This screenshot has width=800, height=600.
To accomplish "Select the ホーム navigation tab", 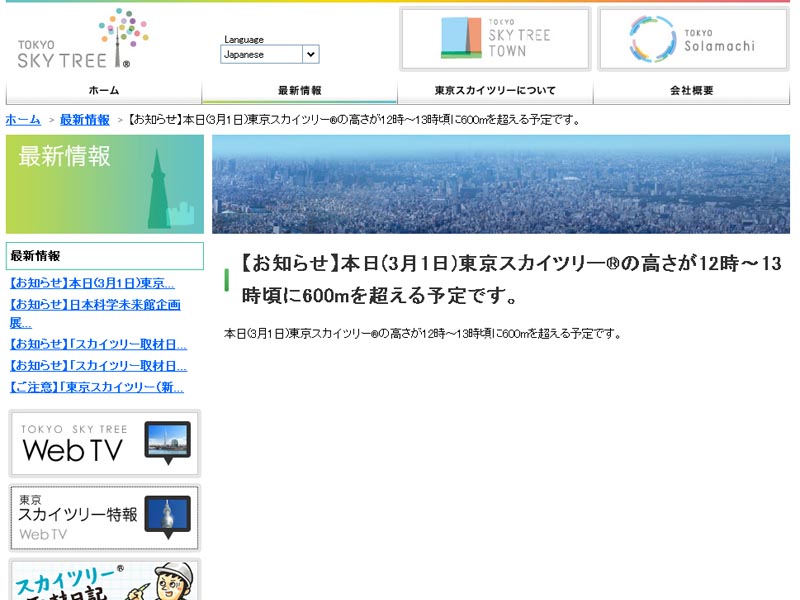I will click(104, 91).
